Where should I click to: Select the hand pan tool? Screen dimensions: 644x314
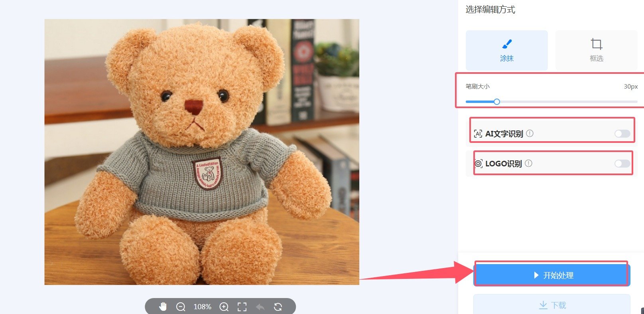(163, 306)
